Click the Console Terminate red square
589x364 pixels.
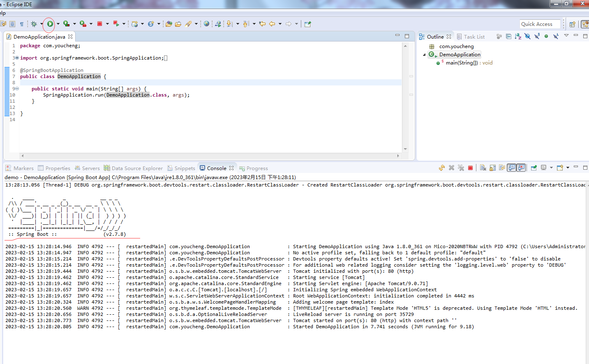coord(470,168)
